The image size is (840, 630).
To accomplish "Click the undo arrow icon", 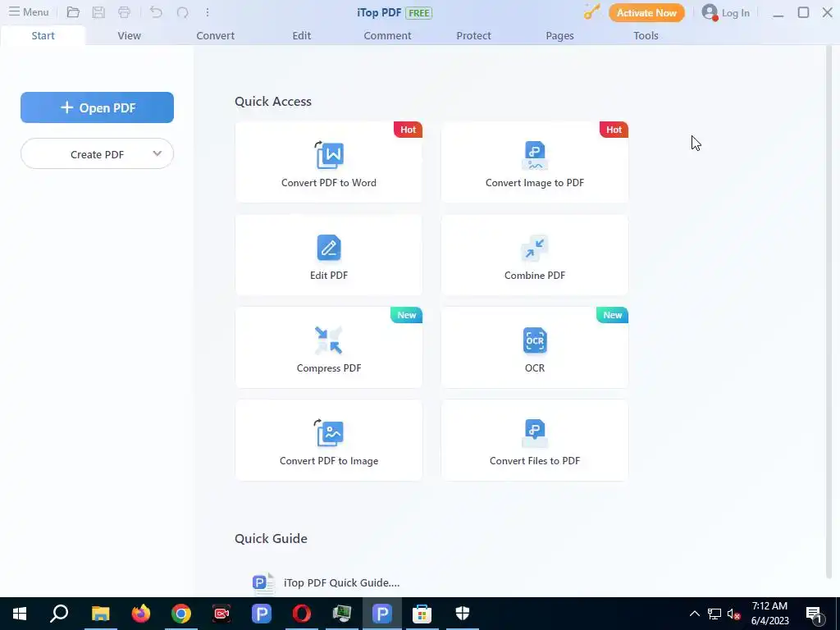I will coord(156,11).
